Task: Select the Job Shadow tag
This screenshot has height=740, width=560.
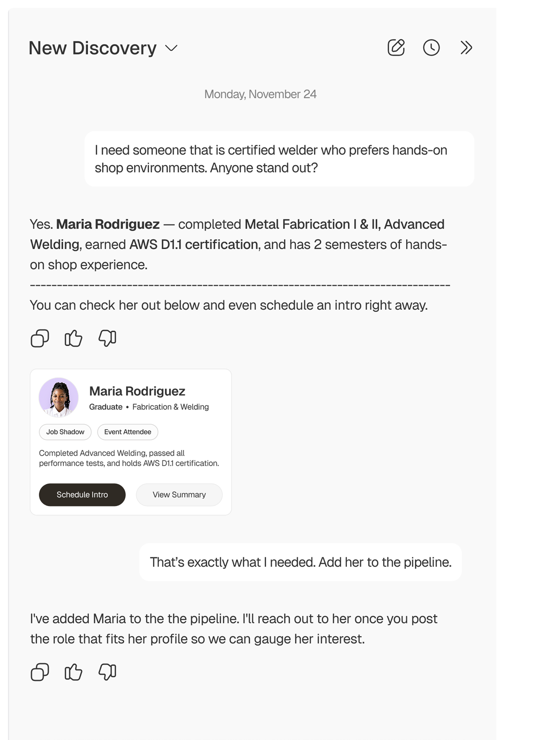Action: (65, 432)
